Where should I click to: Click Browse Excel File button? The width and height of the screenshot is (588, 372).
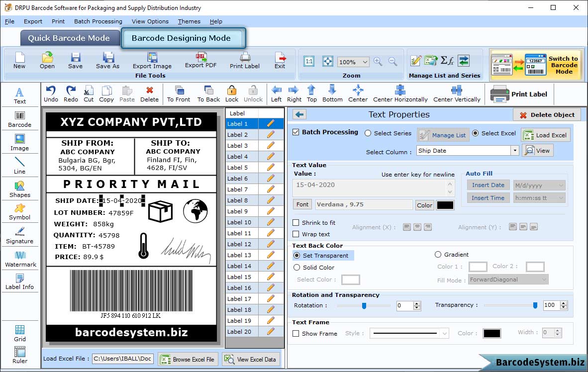click(188, 359)
